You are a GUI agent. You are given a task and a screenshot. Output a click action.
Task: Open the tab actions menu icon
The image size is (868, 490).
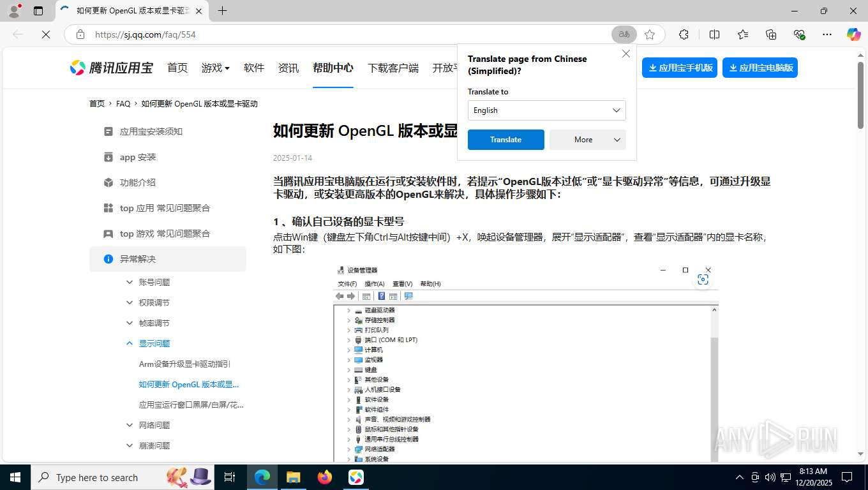point(38,11)
